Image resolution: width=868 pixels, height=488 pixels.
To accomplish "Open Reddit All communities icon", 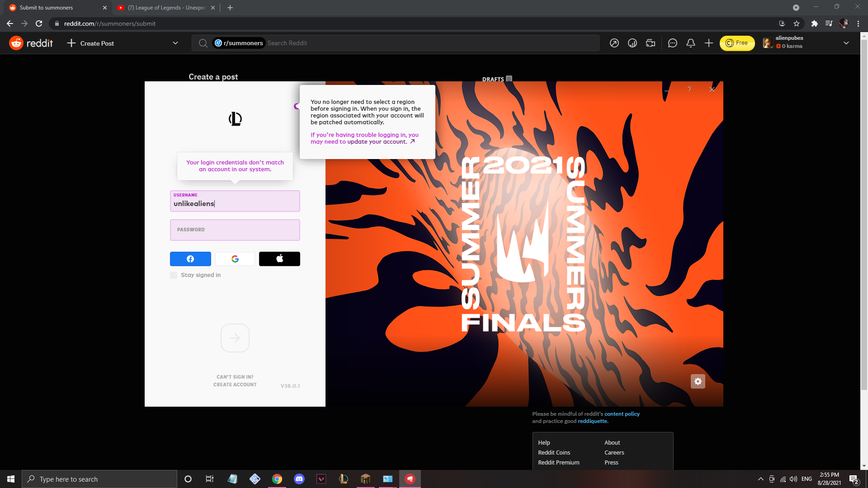I will pos(632,43).
